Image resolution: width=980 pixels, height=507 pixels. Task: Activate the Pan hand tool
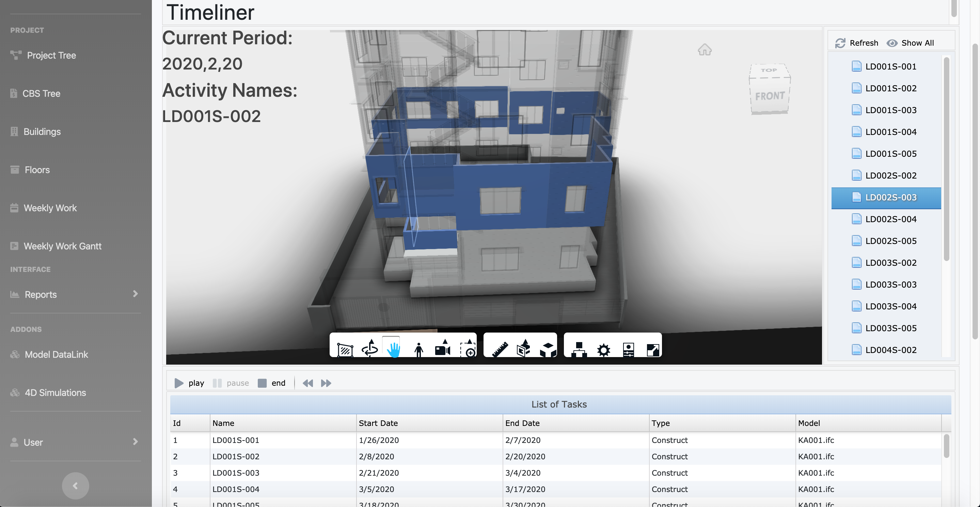(x=393, y=348)
